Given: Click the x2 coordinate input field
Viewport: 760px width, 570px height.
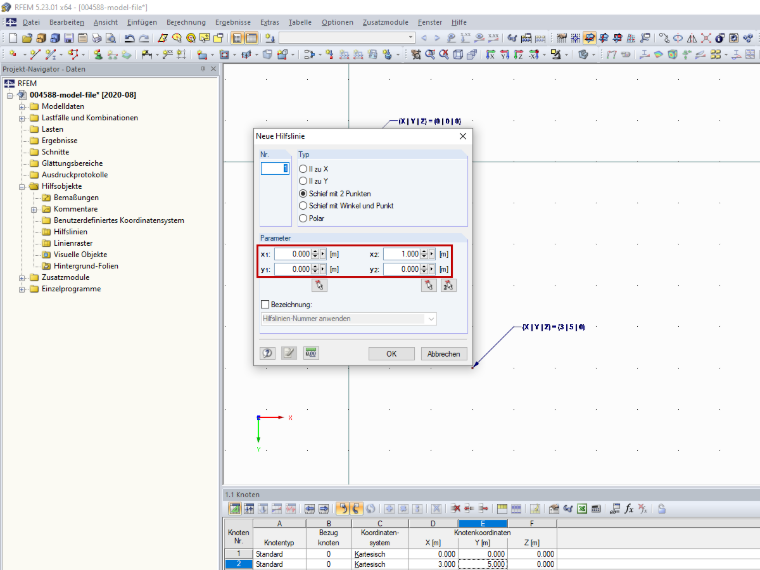Looking at the screenshot, I should pos(402,254).
